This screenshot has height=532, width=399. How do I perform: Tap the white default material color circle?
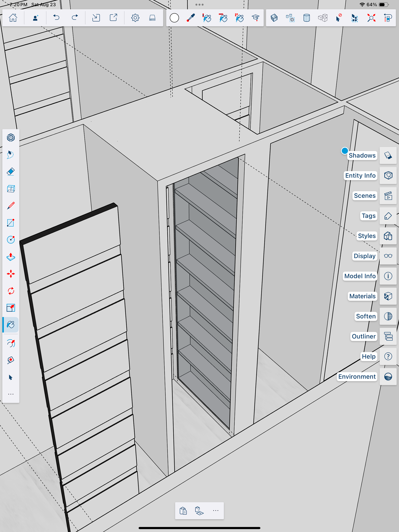[x=174, y=18]
